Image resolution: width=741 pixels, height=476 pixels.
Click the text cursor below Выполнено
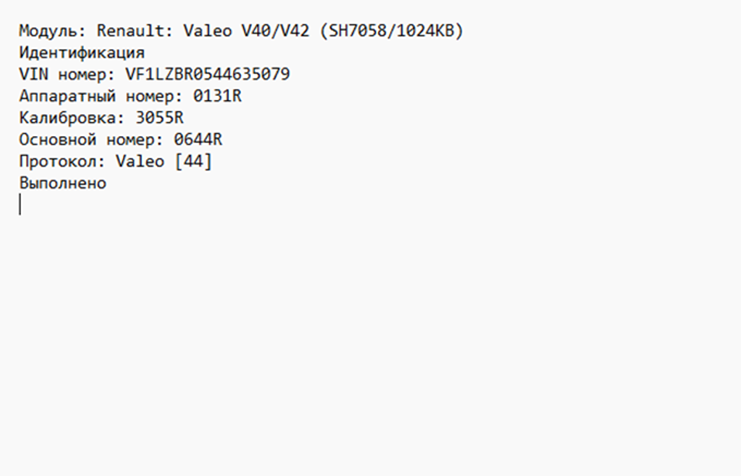point(20,205)
